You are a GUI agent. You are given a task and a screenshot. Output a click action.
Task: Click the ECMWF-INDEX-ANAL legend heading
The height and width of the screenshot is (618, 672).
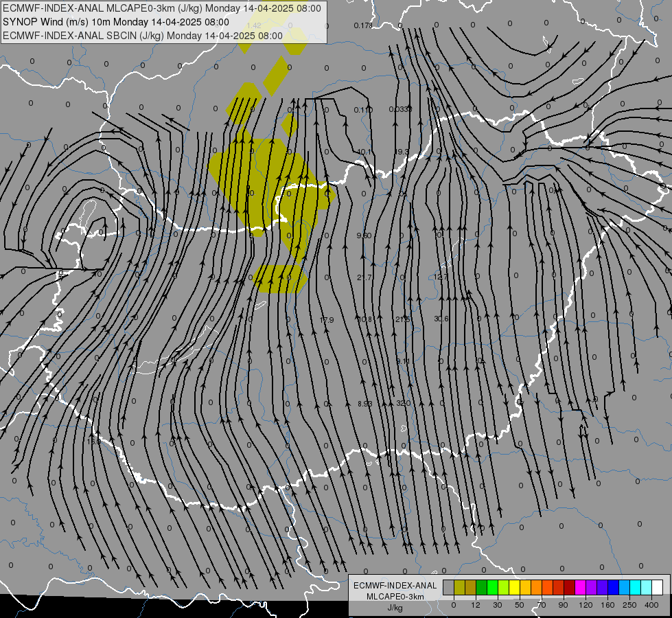click(395, 586)
